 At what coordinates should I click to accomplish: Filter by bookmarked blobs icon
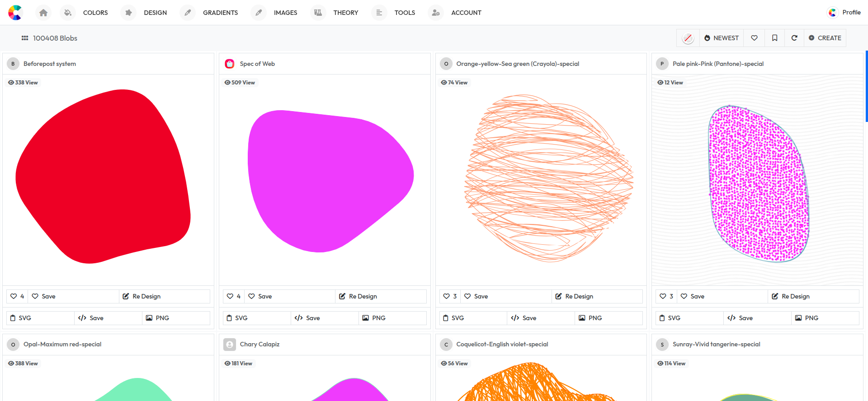click(x=774, y=38)
